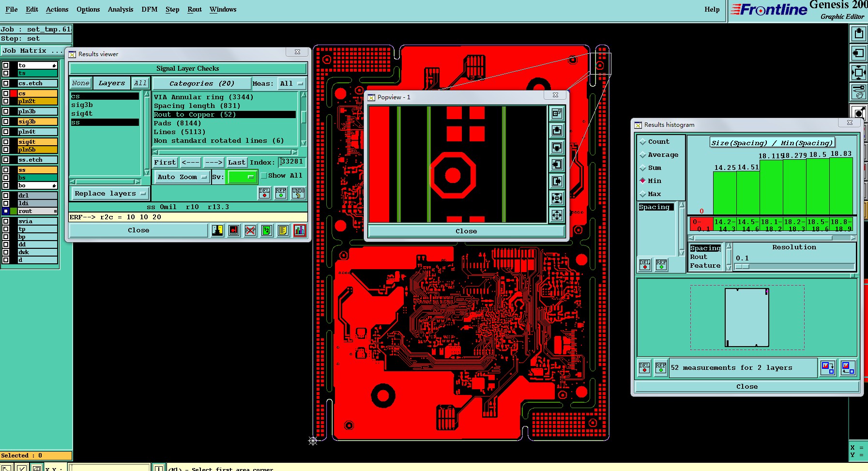Click the zoom-to-fit arrows icon in Popview
The image size is (868, 471).
[557, 198]
